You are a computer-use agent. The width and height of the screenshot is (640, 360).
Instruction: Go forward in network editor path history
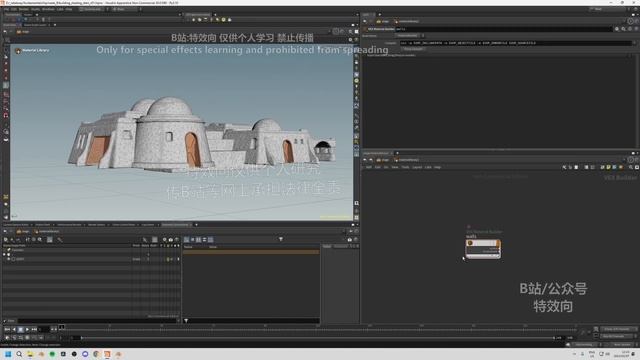(371, 160)
